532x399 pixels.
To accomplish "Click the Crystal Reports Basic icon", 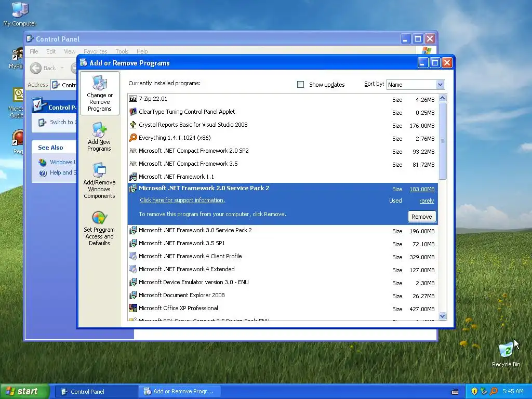I will coord(133,125).
